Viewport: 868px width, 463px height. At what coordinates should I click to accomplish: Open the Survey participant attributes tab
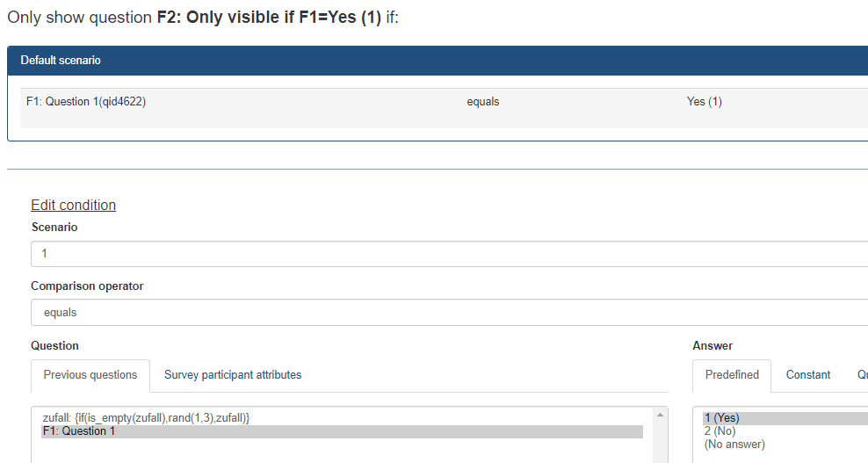233,375
